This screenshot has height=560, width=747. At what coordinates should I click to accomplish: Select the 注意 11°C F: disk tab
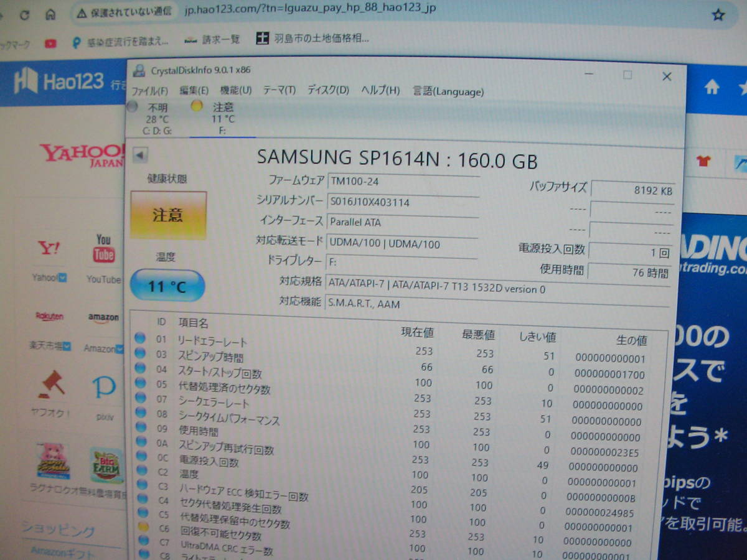(x=222, y=119)
